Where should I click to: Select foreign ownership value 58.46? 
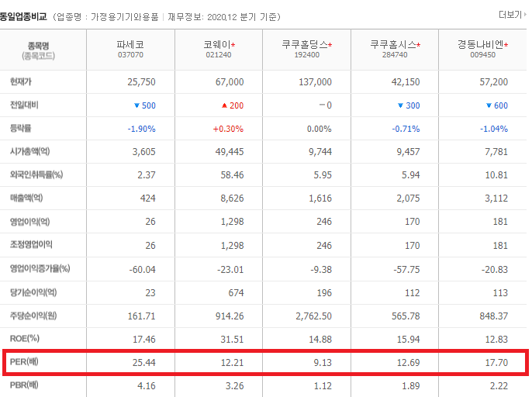tap(232, 175)
